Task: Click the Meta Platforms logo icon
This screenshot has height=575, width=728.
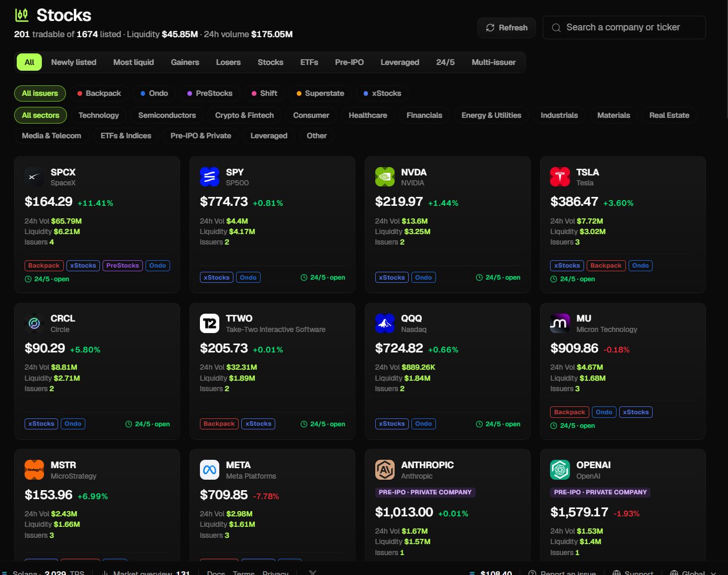Action: pos(209,470)
